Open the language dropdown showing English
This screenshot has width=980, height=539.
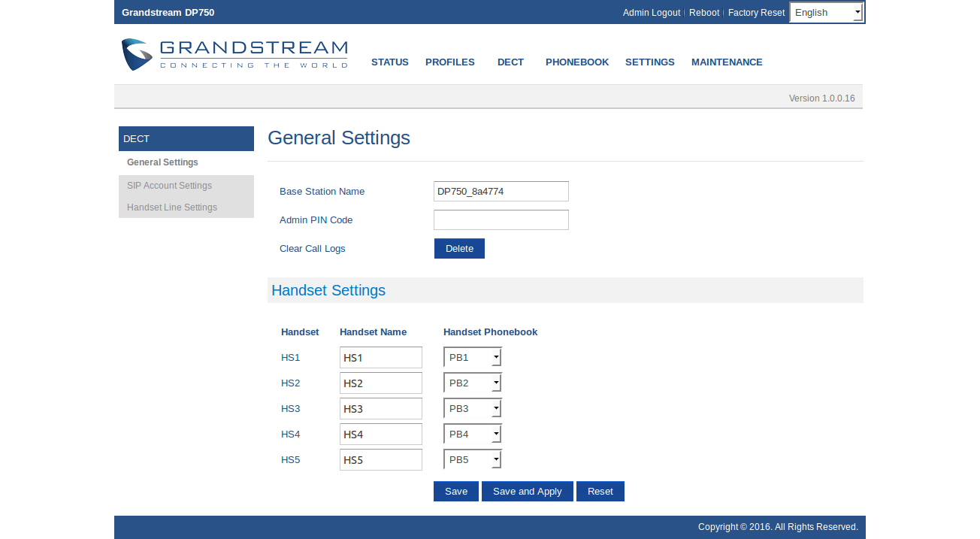pyautogui.click(x=826, y=13)
